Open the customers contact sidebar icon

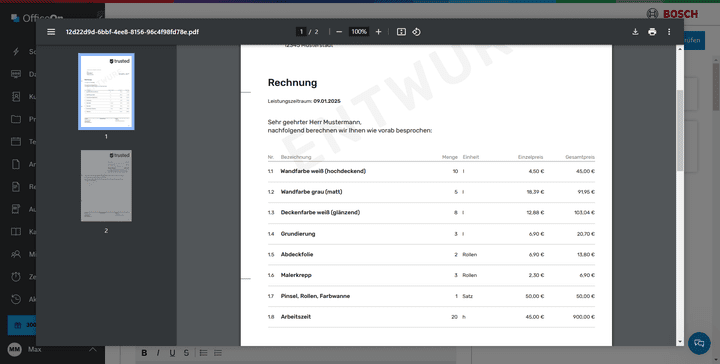pyautogui.click(x=16, y=96)
